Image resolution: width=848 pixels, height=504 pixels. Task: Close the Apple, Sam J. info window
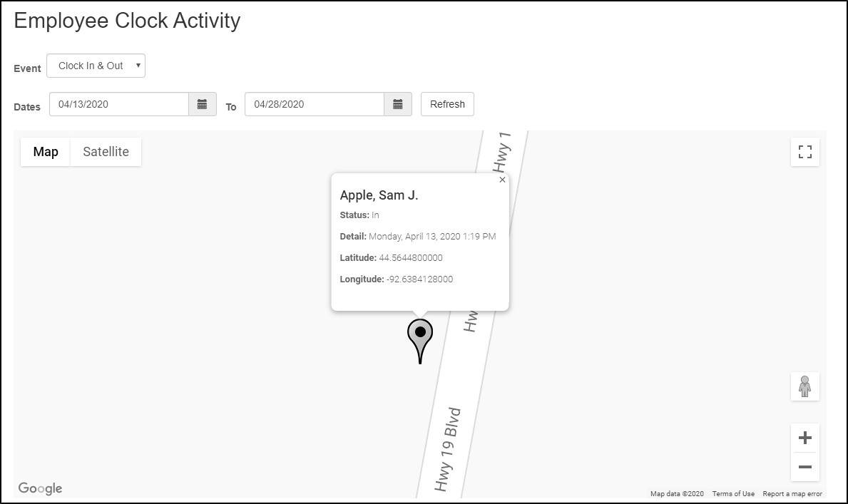coord(502,180)
